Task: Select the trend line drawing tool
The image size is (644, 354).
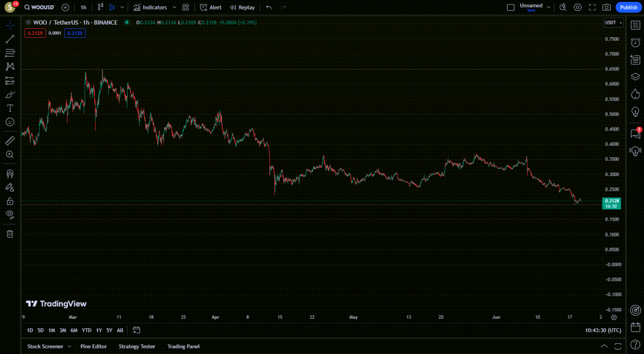Action: (10, 39)
